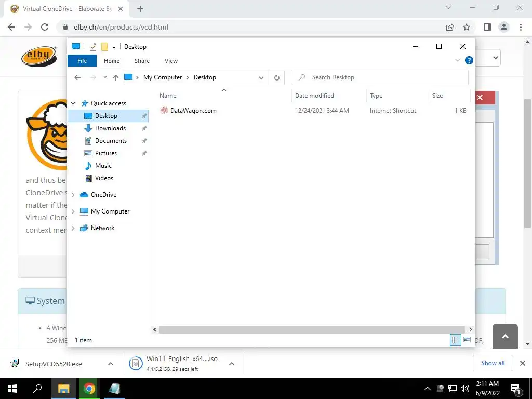532x399 pixels.
Task: Click the elby logo on webpage
Action: (x=39, y=56)
